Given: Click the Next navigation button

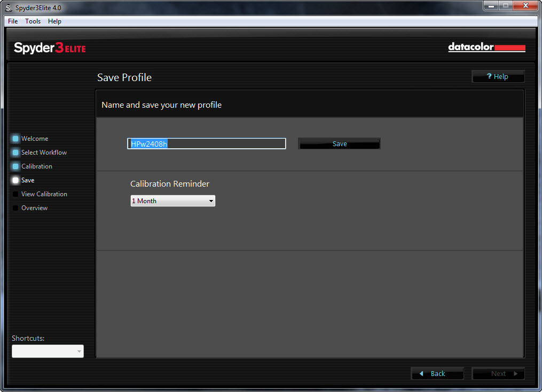Looking at the screenshot, I should coord(498,373).
